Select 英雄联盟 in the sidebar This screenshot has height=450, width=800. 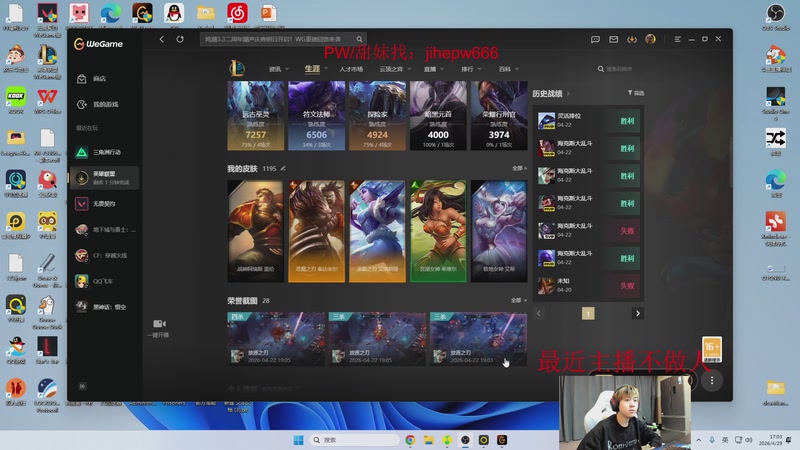[104, 178]
